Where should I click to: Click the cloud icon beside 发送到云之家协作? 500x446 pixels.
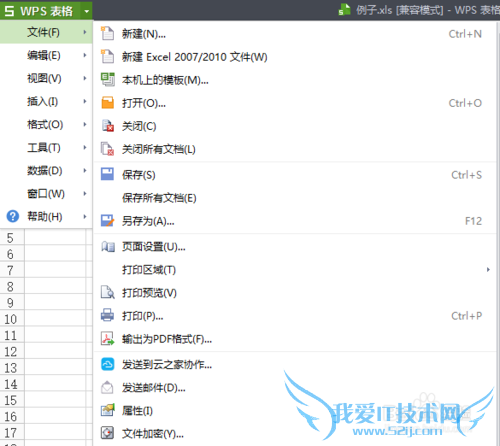[107, 364]
